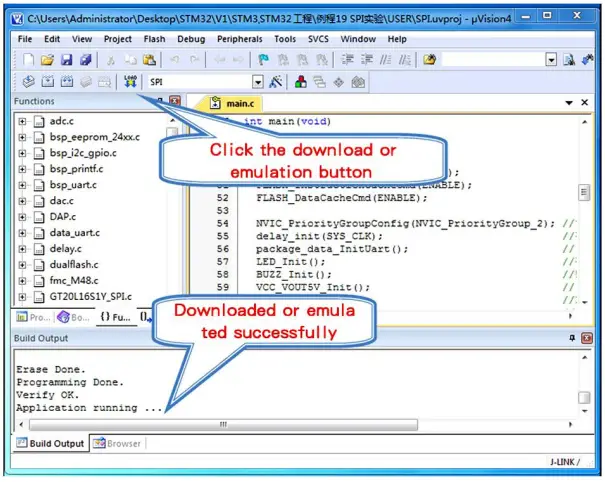Expand the bsp_printf.c node

(x=22, y=169)
